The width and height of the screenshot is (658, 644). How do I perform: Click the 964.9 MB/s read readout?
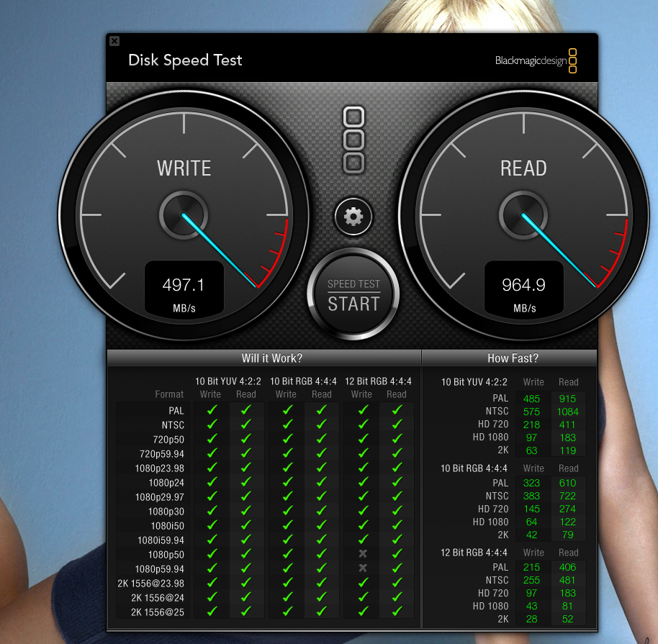[523, 289]
